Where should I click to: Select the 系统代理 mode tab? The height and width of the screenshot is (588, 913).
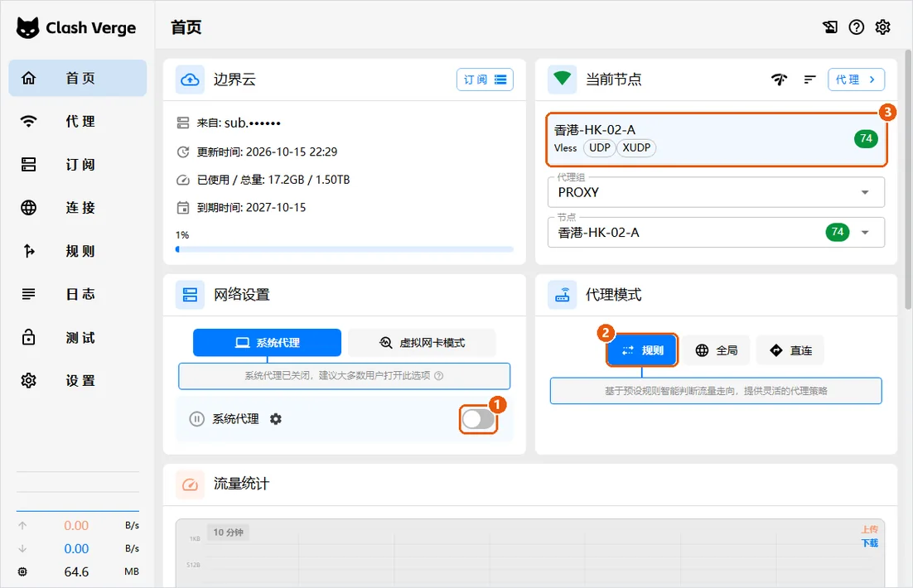point(268,342)
